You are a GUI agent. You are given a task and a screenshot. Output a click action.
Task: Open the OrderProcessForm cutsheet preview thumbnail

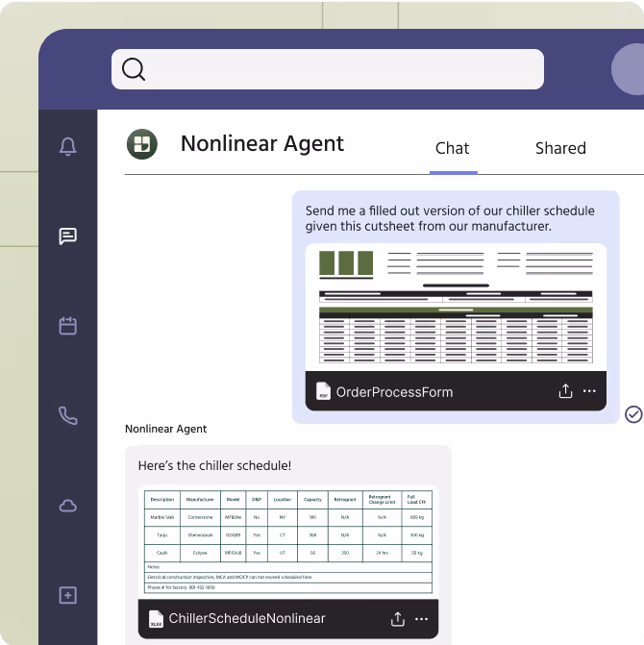point(456,308)
